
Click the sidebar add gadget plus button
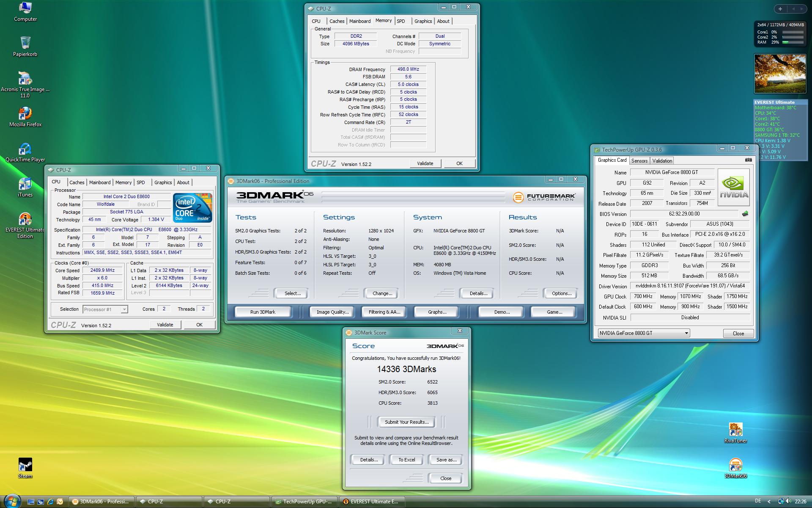pos(780,8)
